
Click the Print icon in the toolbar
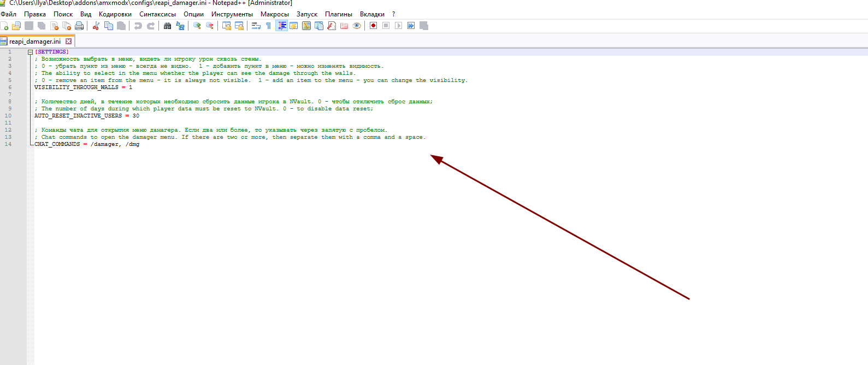click(x=79, y=26)
